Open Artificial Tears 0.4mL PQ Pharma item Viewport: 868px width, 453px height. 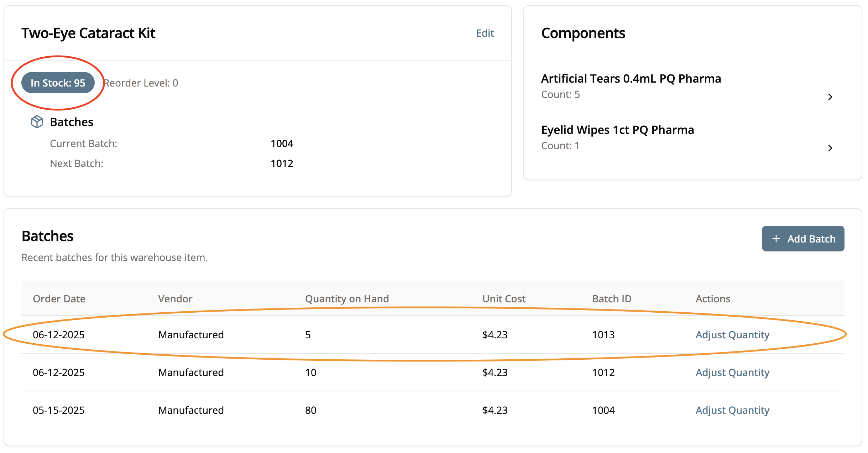pyautogui.click(x=631, y=79)
